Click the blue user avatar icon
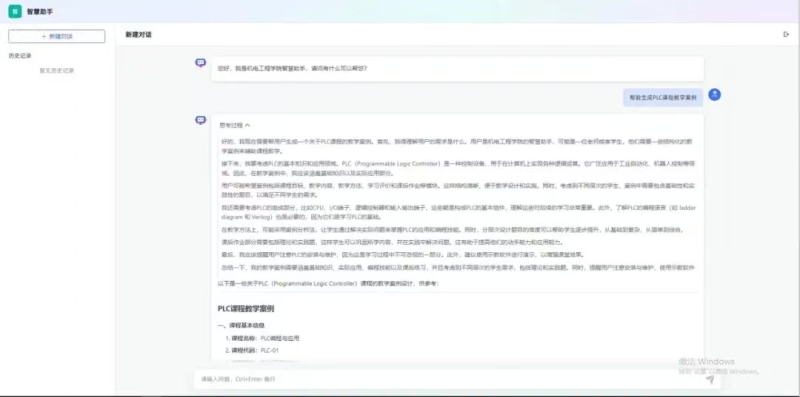 click(715, 94)
